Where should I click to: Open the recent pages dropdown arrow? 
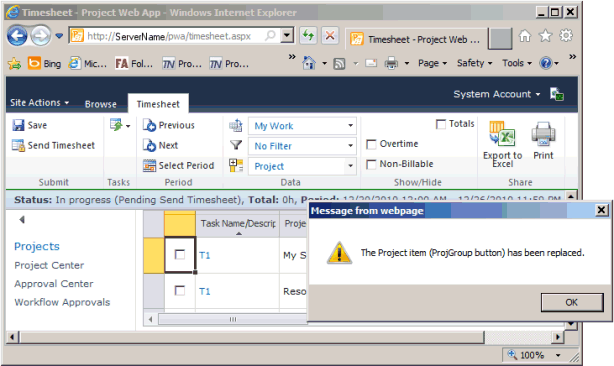pyautogui.click(x=59, y=36)
